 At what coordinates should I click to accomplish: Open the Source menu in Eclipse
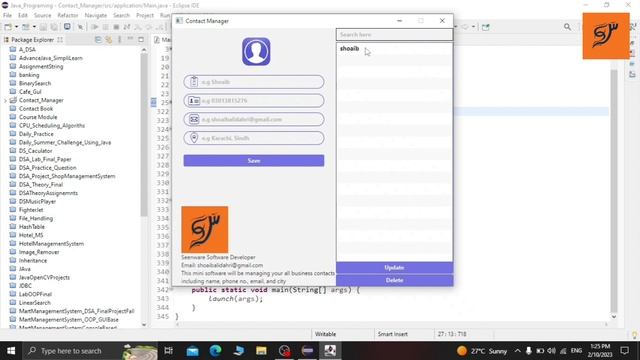click(42, 16)
